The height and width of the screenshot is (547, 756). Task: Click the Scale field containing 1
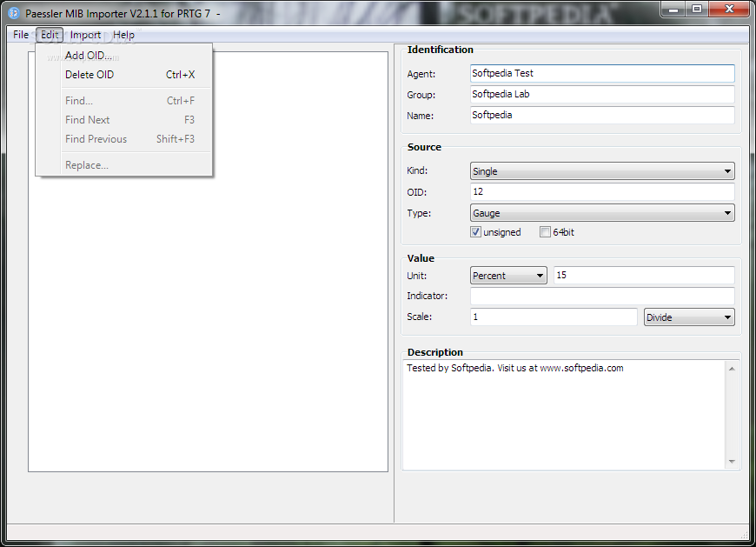(x=554, y=317)
